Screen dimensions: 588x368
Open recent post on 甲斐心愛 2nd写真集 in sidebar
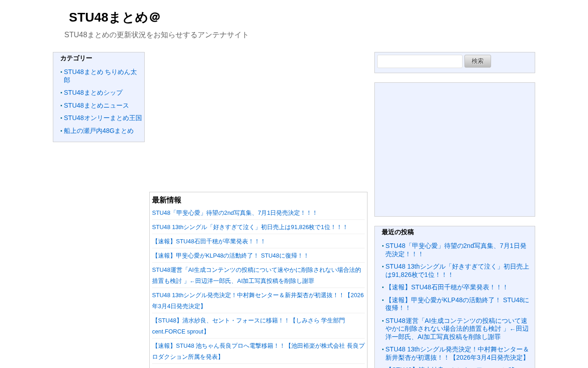(x=456, y=250)
